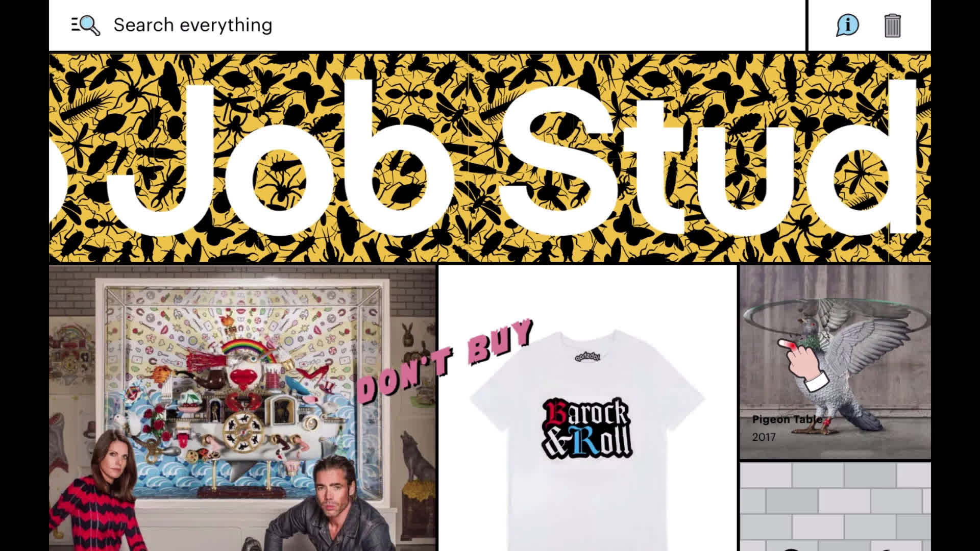Open the info speech bubble icon
Screen dimensions: 980x551
pos(847,25)
